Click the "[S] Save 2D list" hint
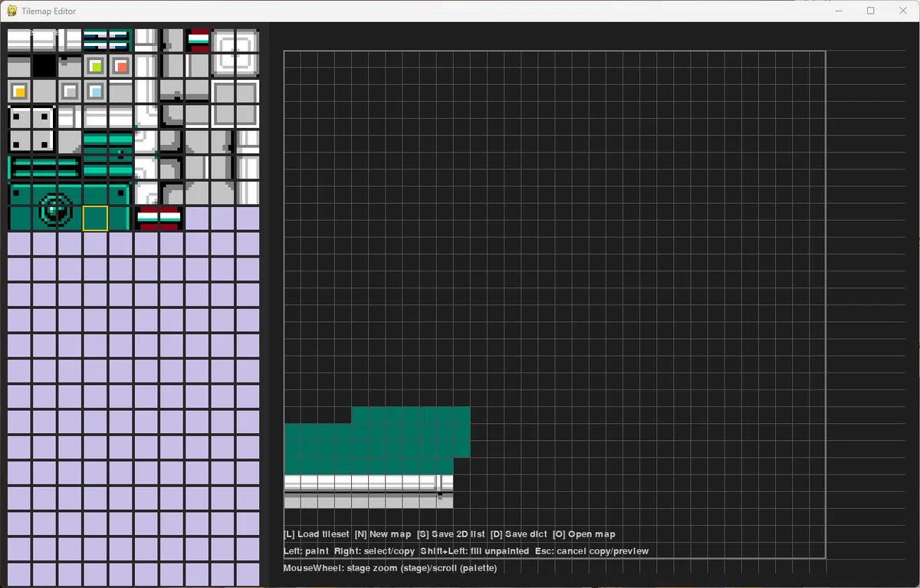The image size is (920, 588). (x=451, y=534)
